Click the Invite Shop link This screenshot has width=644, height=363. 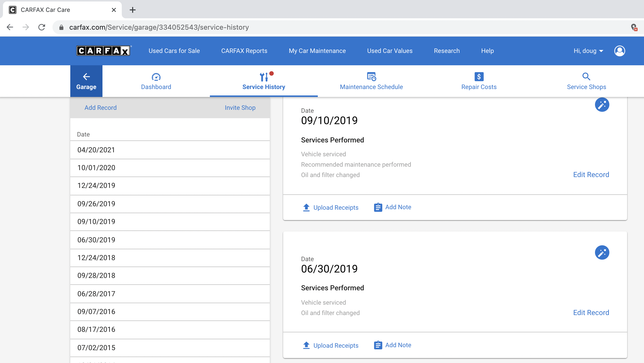240,108
